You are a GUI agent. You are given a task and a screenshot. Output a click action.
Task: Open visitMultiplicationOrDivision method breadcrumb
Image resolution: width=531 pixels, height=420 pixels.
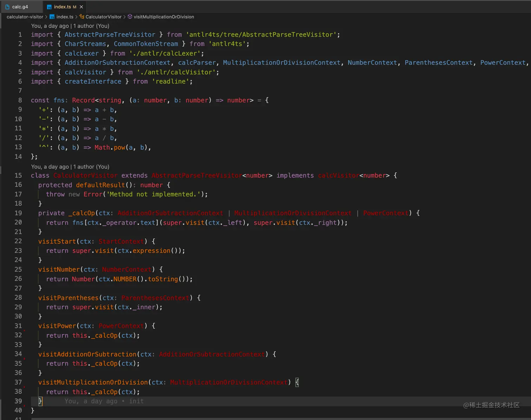[164, 17]
